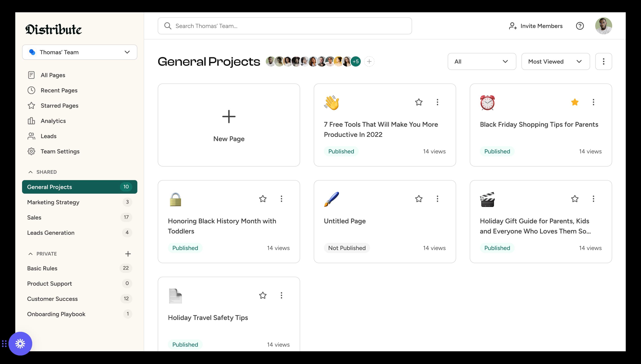This screenshot has height=364, width=641.
Task: Star the 7 Free Tools page
Action: [x=419, y=102]
